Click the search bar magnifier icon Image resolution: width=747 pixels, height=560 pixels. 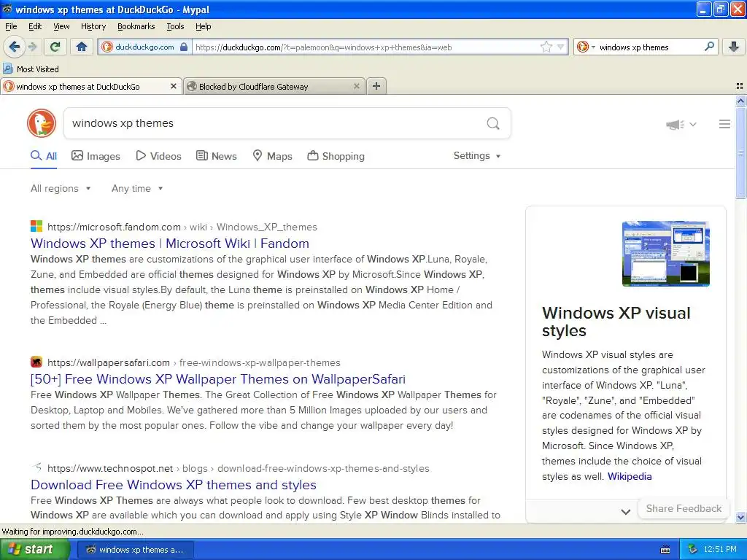coord(709,47)
